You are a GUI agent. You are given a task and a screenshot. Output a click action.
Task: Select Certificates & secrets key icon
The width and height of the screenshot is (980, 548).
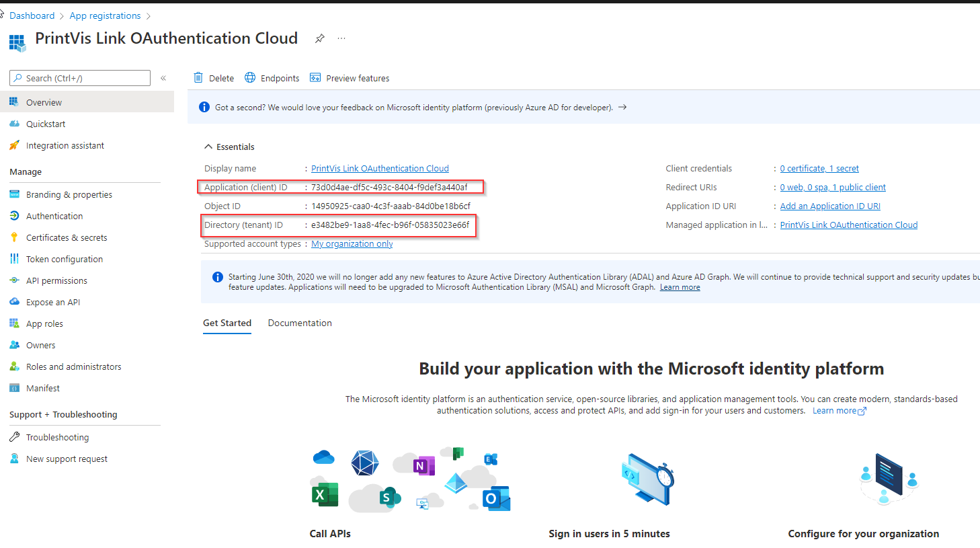[x=14, y=237]
